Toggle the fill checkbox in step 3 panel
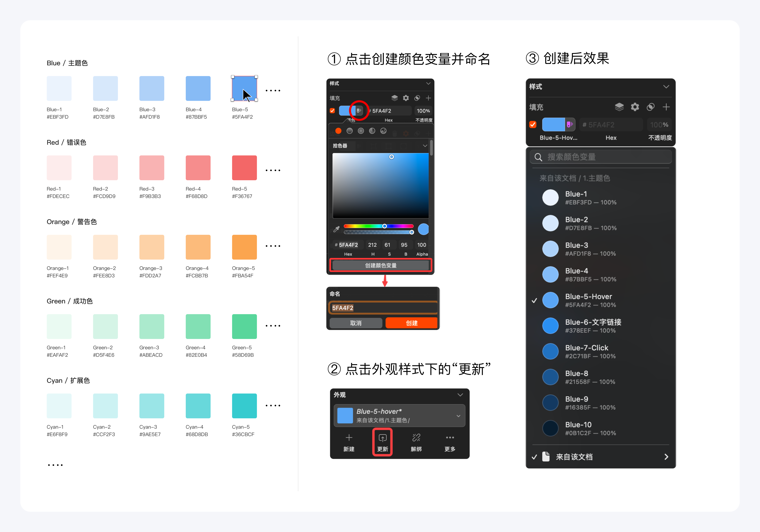The width and height of the screenshot is (760, 532). (x=533, y=125)
